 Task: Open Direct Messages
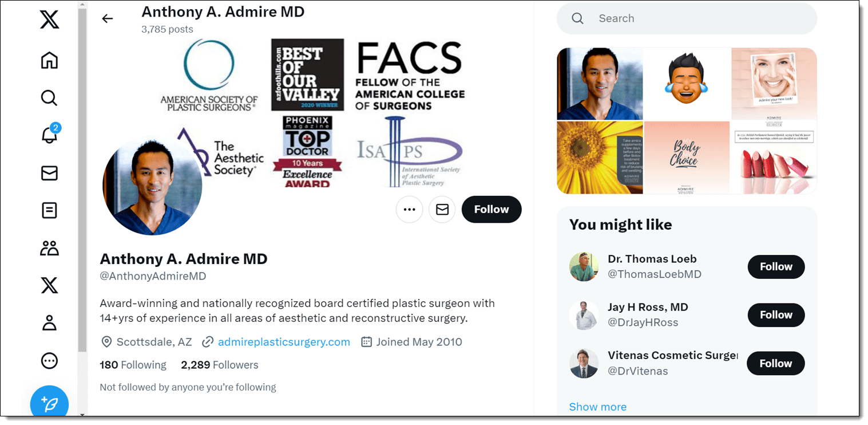pos(49,173)
